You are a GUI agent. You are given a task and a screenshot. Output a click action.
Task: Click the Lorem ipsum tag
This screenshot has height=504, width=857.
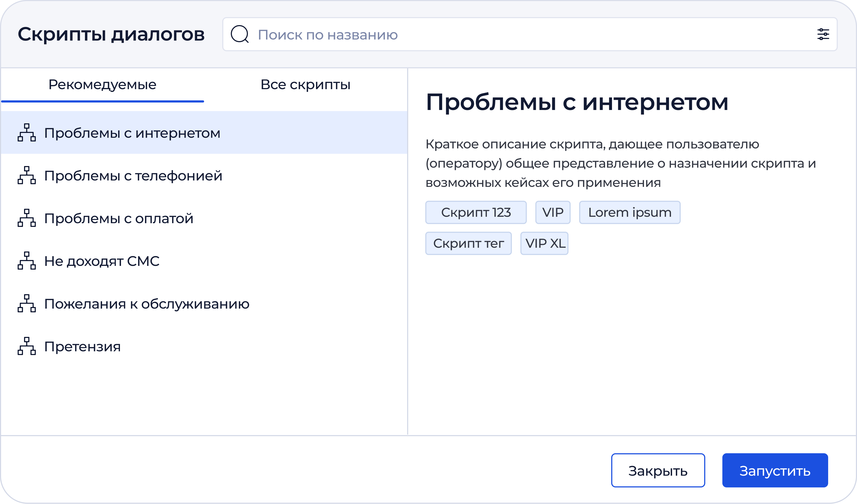[630, 212]
